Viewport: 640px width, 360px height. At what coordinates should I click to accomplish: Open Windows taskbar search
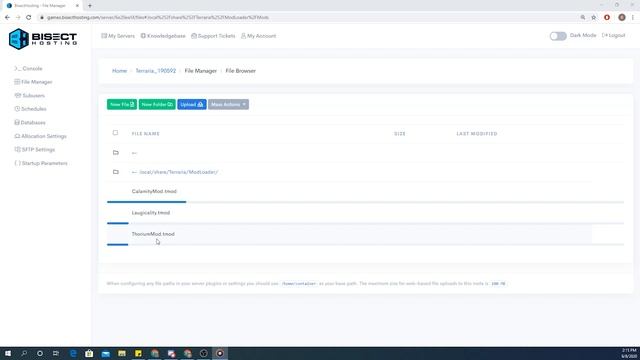click(24, 353)
